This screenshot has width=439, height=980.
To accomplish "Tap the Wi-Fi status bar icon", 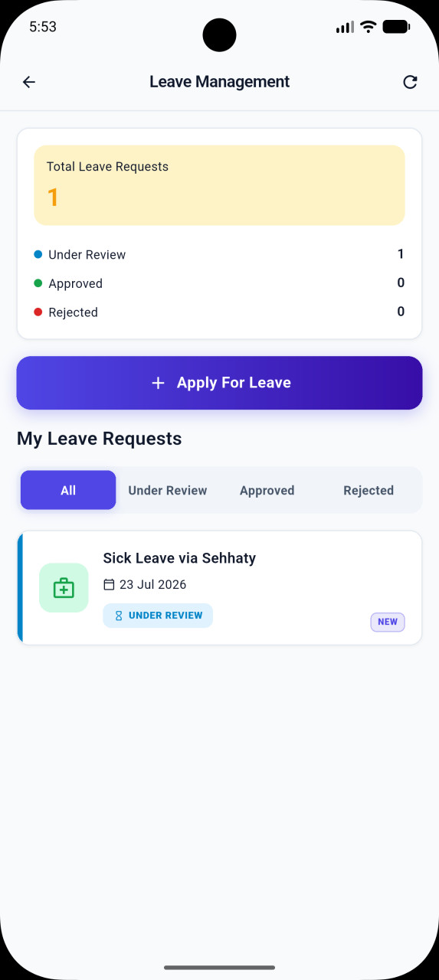I will pyautogui.click(x=369, y=27).
